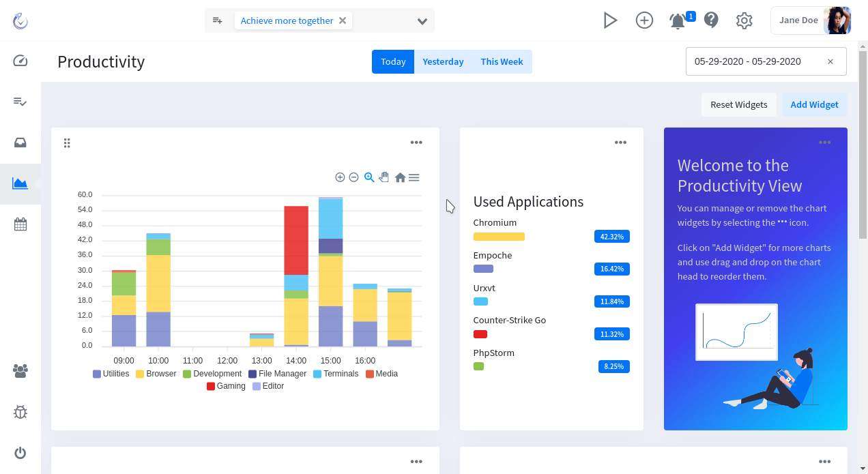The image size is (868, 474).
Task: Open Used Applications widget three-dot menu
Action: point(620,143)
